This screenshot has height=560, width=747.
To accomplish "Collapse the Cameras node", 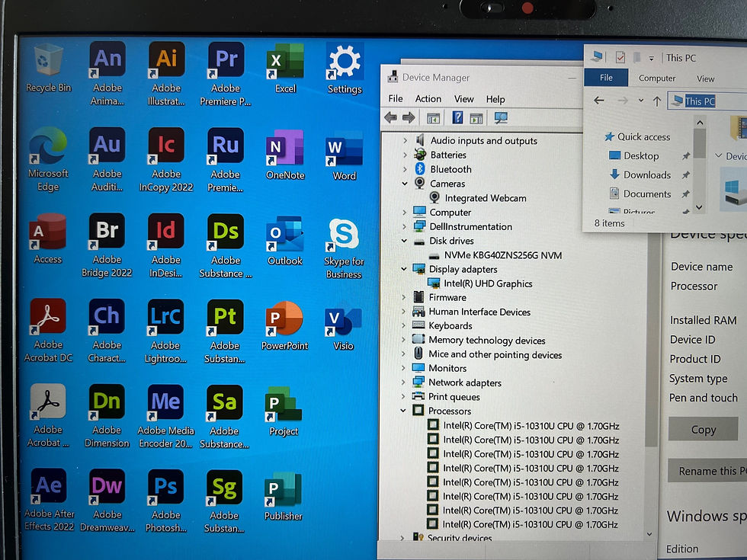I will pyautogui.click(x=405, y=184).
